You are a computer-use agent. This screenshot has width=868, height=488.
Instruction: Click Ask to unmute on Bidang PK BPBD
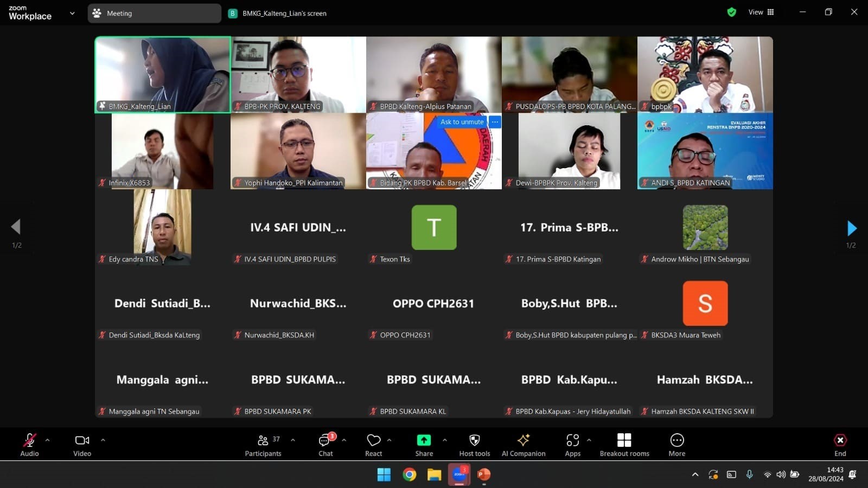462,122
